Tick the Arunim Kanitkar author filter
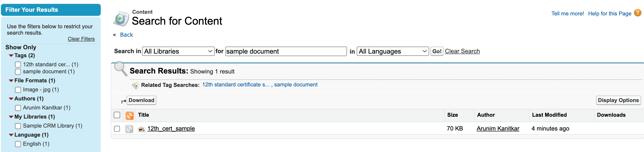644x152 pixels. pos(18,108)
